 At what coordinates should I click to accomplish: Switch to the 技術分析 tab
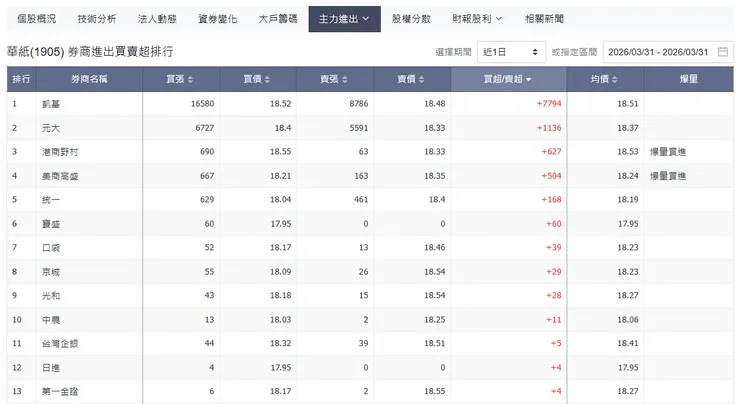point(97,19)
